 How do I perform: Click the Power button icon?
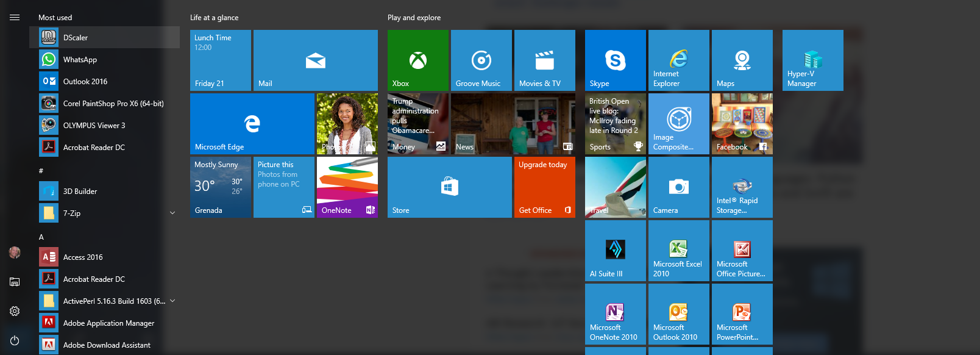[x=15, y=340]
